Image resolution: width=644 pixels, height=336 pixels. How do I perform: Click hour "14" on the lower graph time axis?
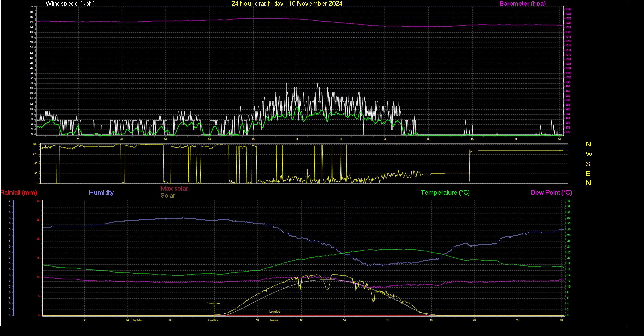344,320
